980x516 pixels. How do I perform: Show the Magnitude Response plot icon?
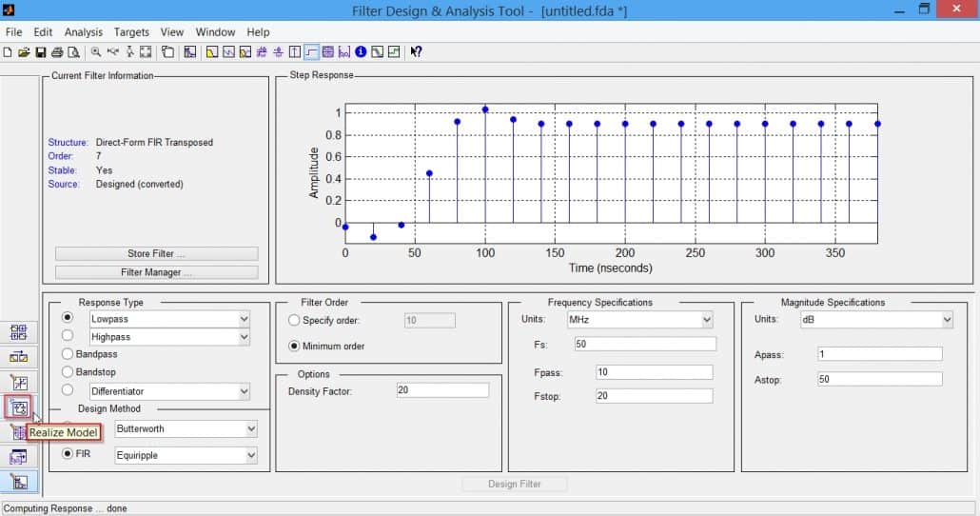pyautogui.click(x=212, y=52)
